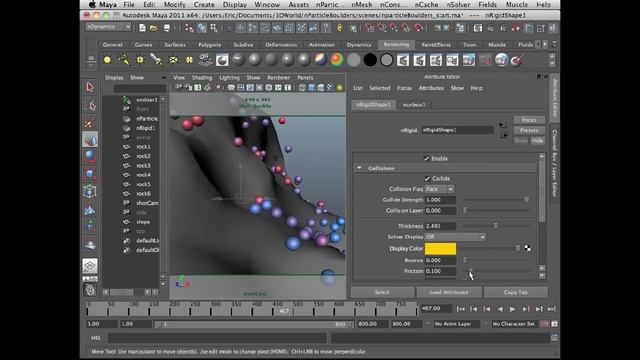
Task: Click the directional light shelf icon
Action: click(123, 60)
